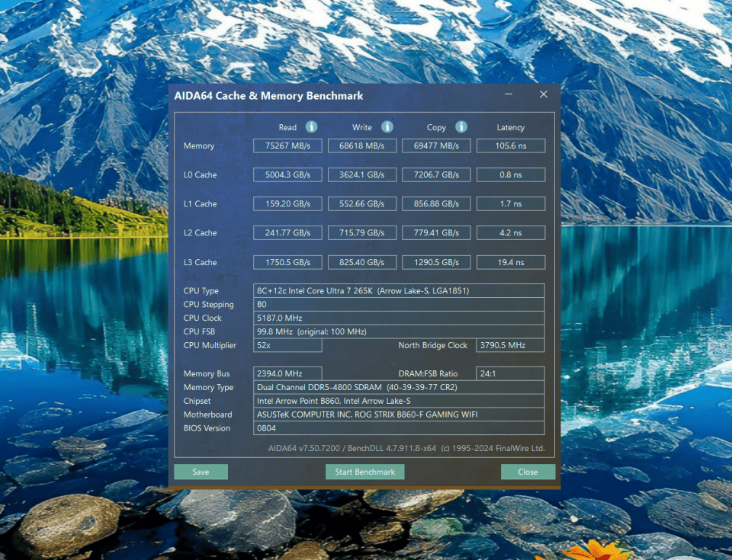Click the Memory Bus field 2394.0 MHz

tap(287, 373)
